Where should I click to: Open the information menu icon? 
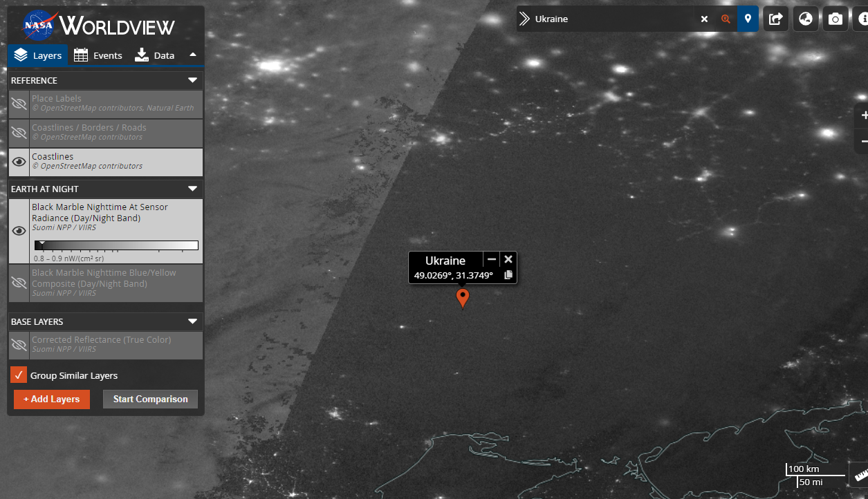(x=862, y=19)
